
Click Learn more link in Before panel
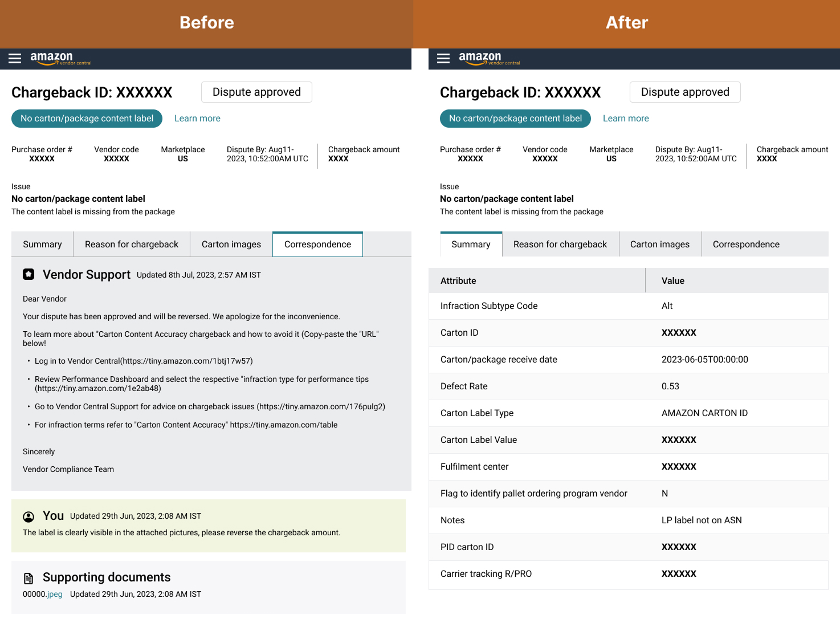click(197, 119)
